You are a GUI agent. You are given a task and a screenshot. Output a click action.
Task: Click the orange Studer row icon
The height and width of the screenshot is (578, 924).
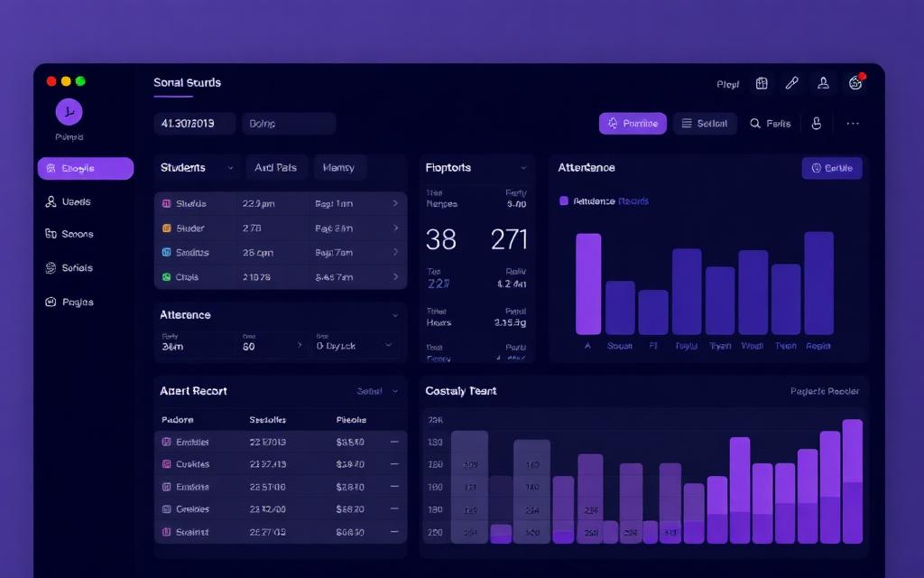click(167, 228)
